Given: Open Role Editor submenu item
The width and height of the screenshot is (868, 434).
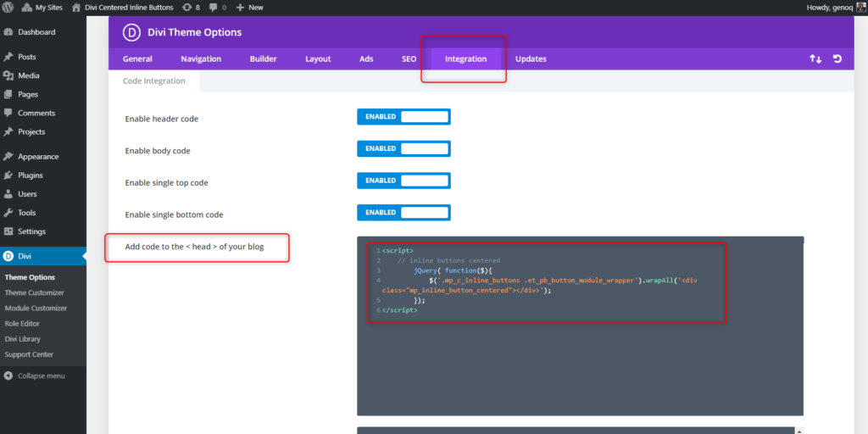Looking at the screenshot, I should pos(22,324).
